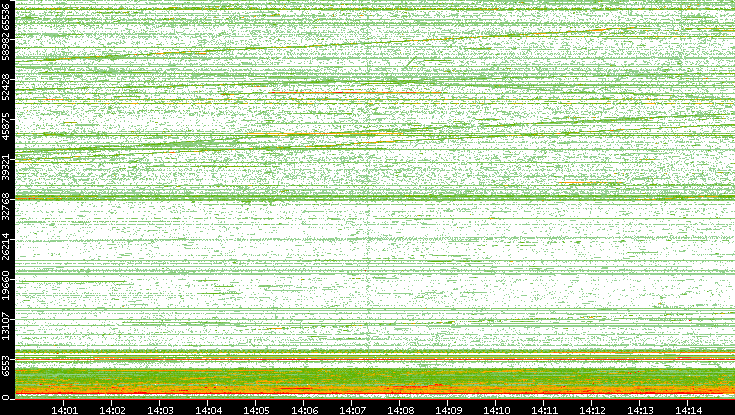
Task: Click the 14:03 label on time axis
Action: (160, 411)
